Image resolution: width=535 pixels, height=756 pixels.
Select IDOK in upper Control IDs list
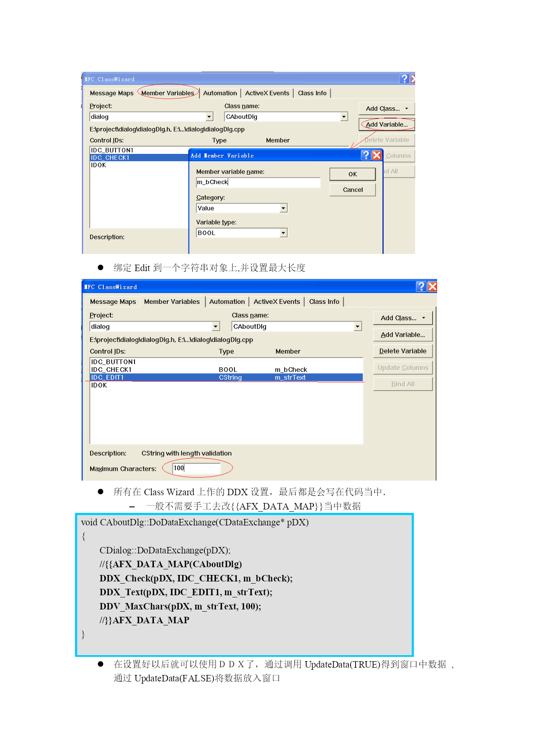[x=98, y=165]
